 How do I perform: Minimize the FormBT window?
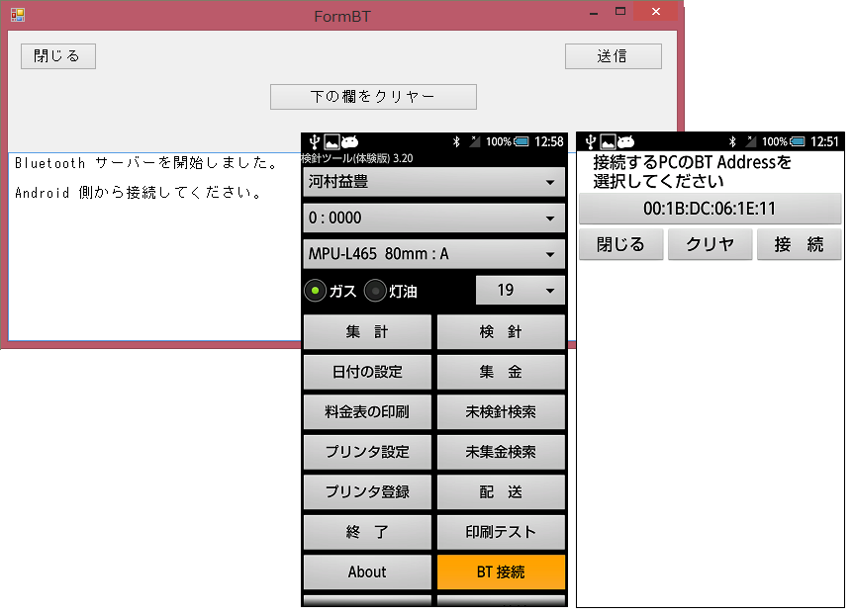click(x=594, y=13)
